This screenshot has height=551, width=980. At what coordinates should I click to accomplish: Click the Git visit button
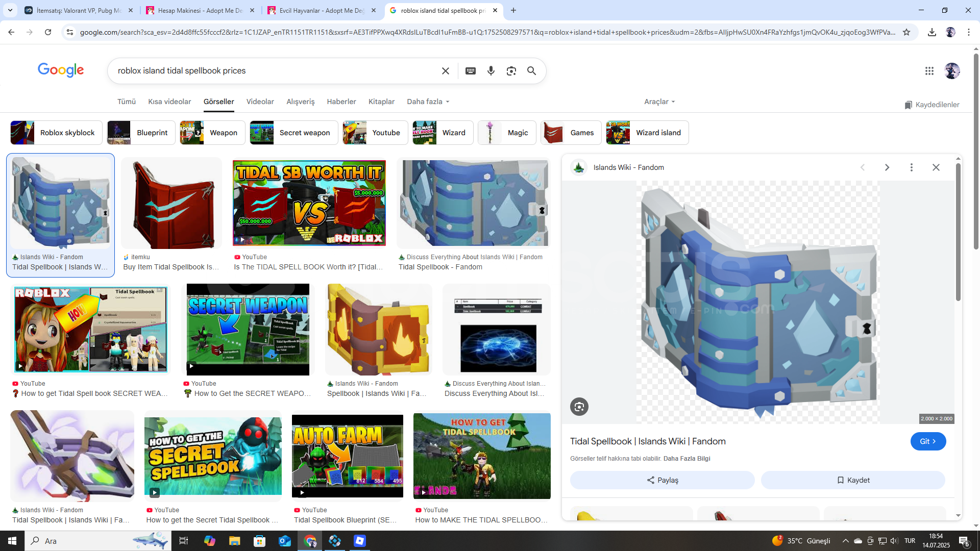tap(928, 441)
